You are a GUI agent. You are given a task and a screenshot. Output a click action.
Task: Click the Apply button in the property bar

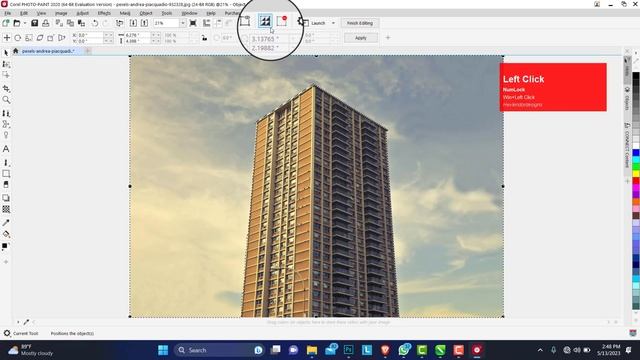tap(360, 38)
